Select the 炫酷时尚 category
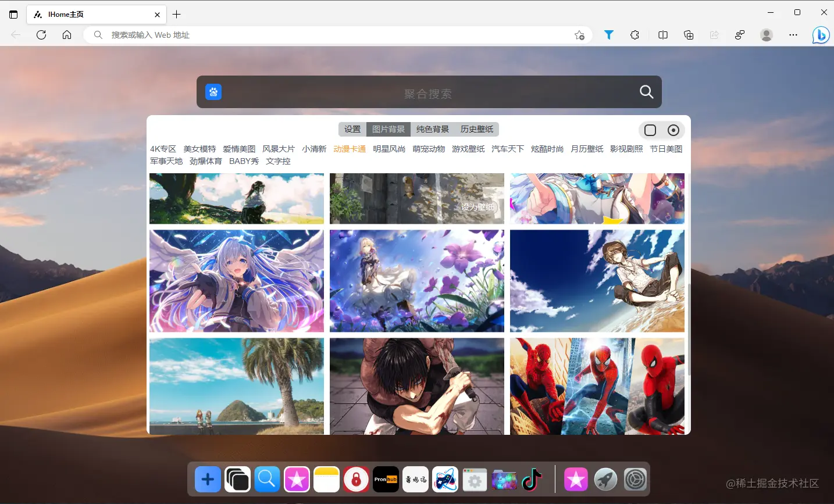Screen dimensions: 834x504 pyautogui.click(x=547, y=149)
